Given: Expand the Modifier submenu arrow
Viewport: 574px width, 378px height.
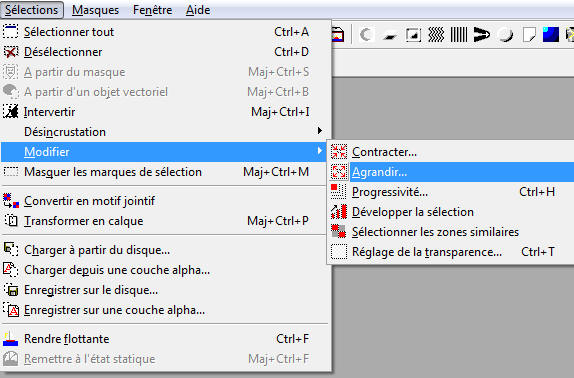Looking at the screenshot, I should point(320,151).
